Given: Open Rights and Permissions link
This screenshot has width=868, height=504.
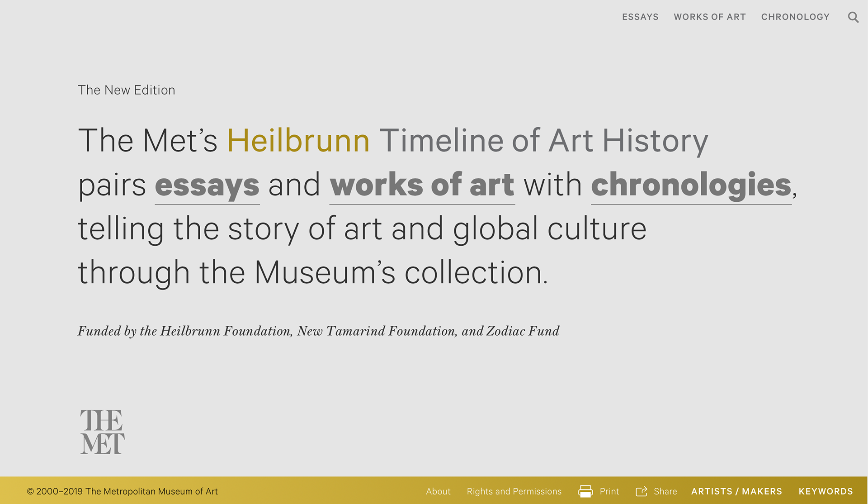Looking at the screenshot, I should tap(514, 491).
